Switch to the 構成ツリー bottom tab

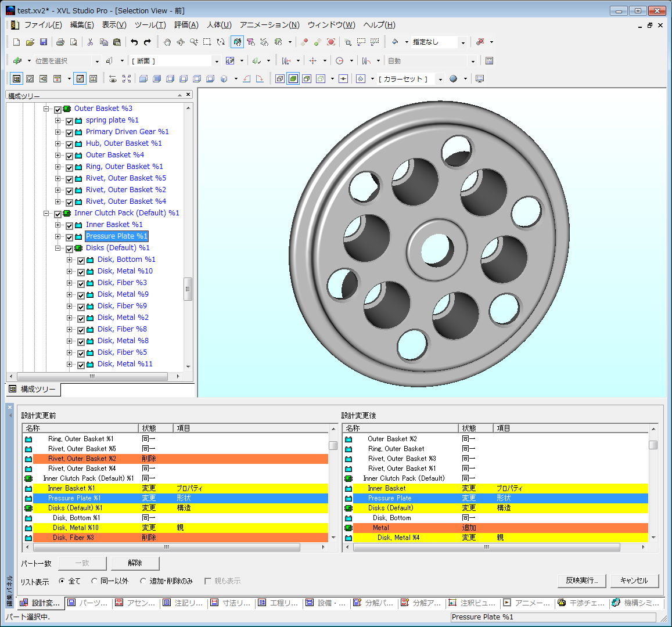[x=33, y=390]
